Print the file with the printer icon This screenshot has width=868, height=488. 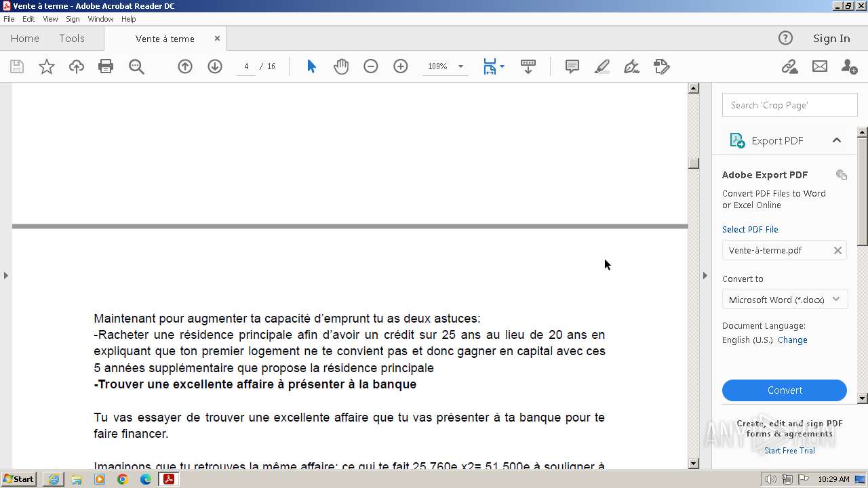(106, 66)
